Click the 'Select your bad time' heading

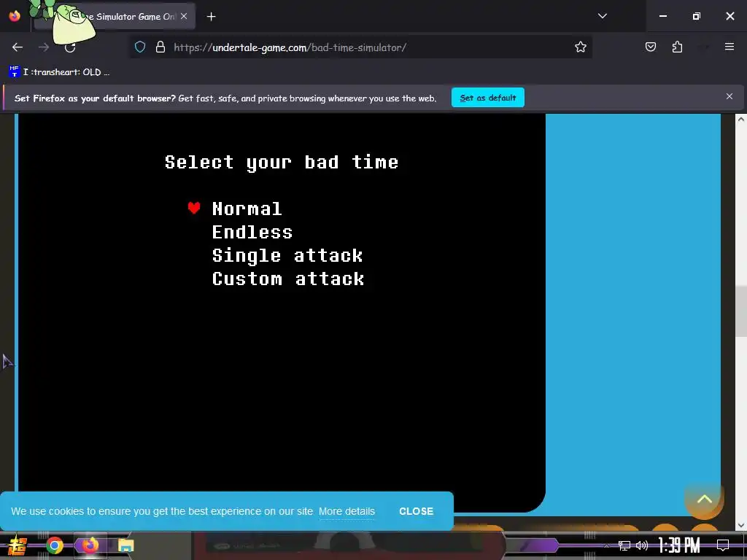282,163
